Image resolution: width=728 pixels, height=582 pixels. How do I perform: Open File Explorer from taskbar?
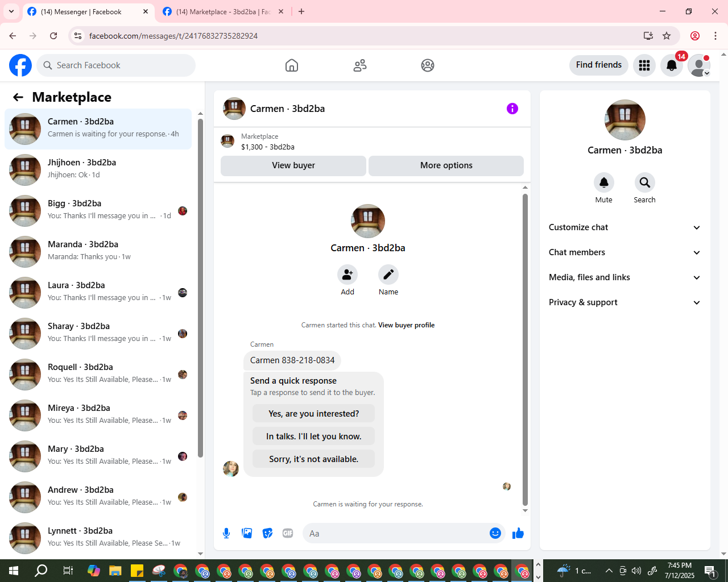pos(115,571)
